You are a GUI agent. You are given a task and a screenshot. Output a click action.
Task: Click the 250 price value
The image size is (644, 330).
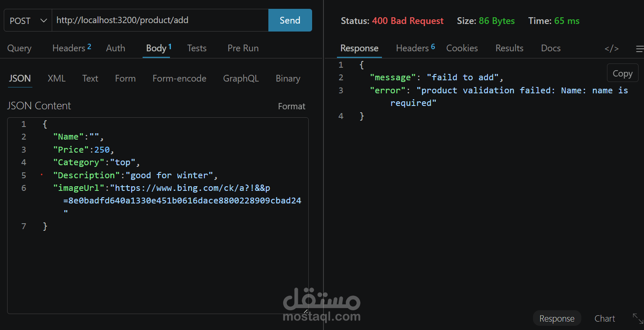[102, 150]
